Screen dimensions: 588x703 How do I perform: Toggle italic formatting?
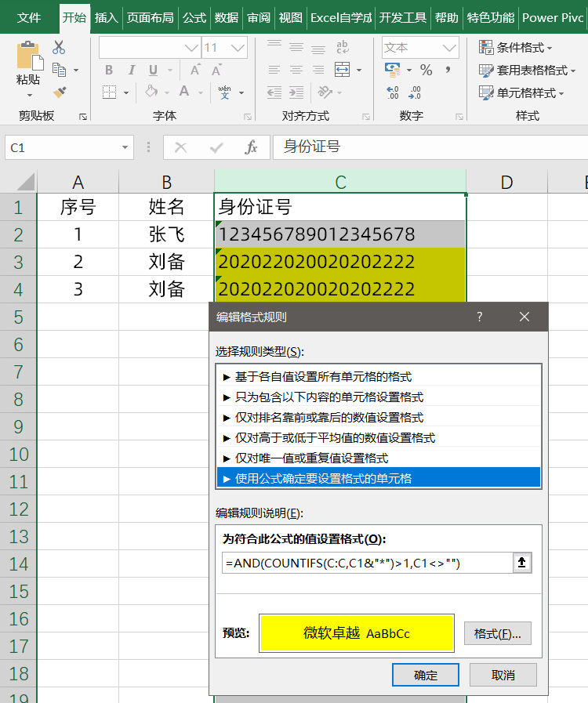coord(131,71)
